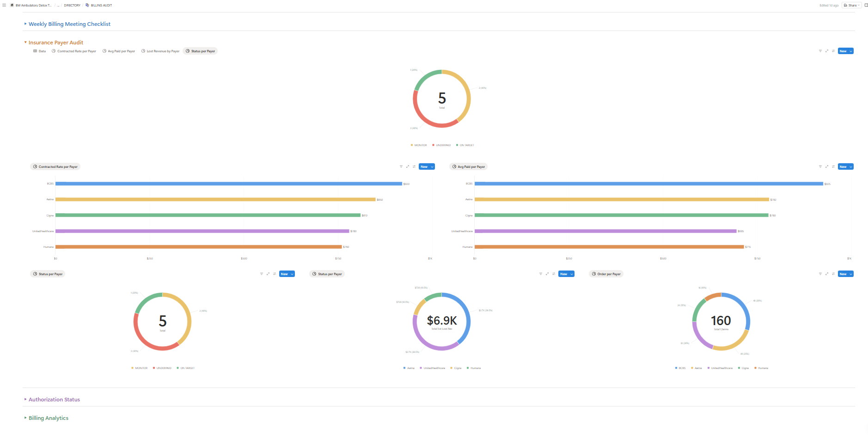
Task: Click expand icon on $6.9K lost revenue chart
Action: point(547,274)
